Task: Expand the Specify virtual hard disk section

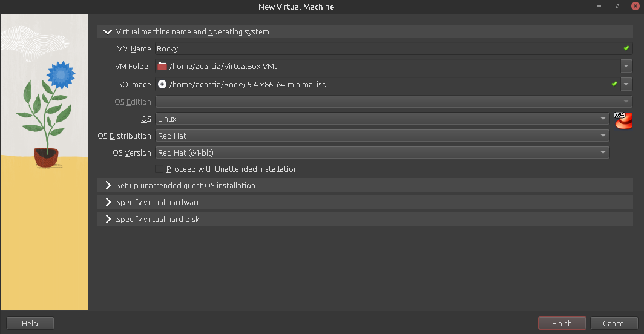Action: click(x=108, y=220)
